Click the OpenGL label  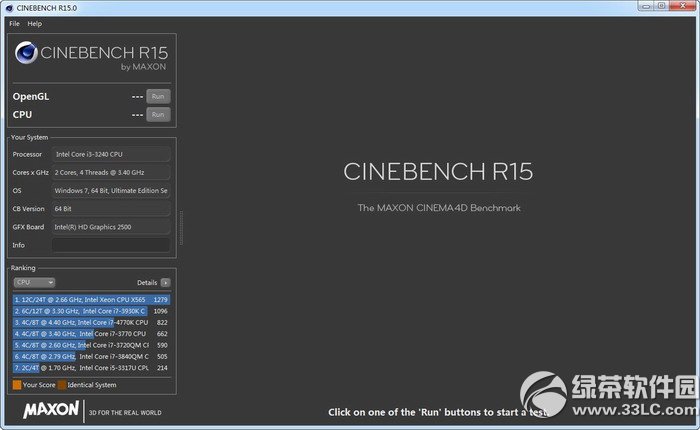click(31, 96)
